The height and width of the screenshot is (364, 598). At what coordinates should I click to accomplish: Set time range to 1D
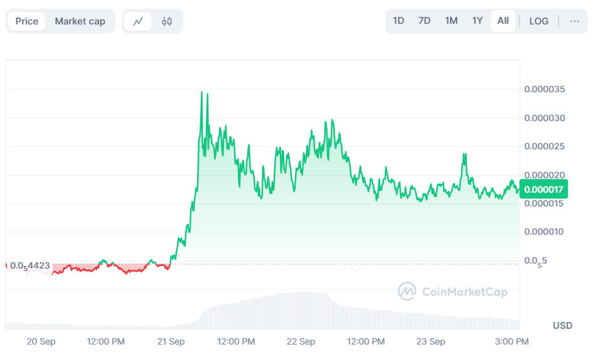click(x=398, y=21)
